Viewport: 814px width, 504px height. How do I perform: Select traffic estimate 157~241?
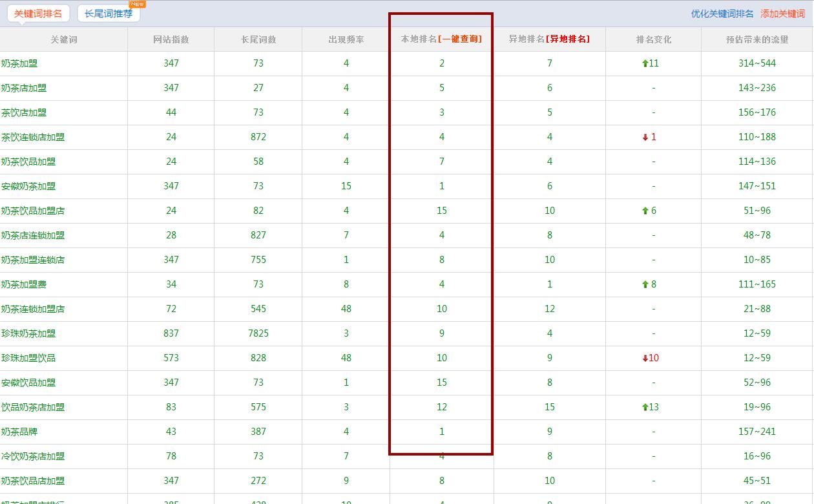tap(757, 432)
